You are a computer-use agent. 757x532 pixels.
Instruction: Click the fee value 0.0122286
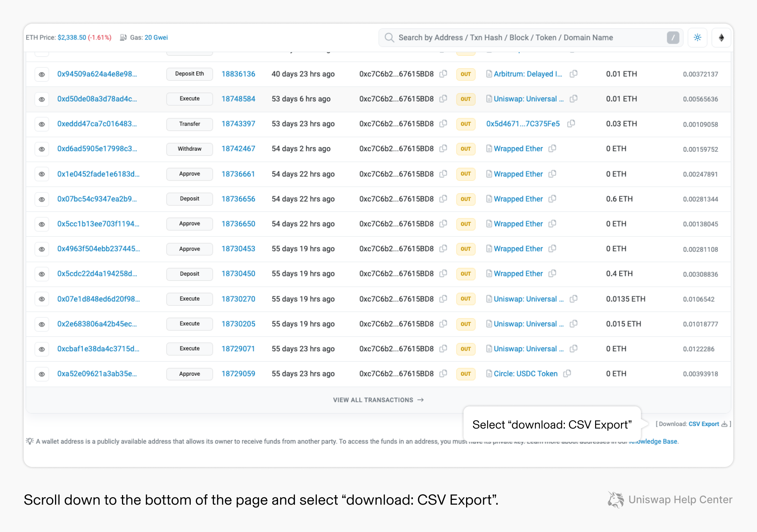point(699,349)
